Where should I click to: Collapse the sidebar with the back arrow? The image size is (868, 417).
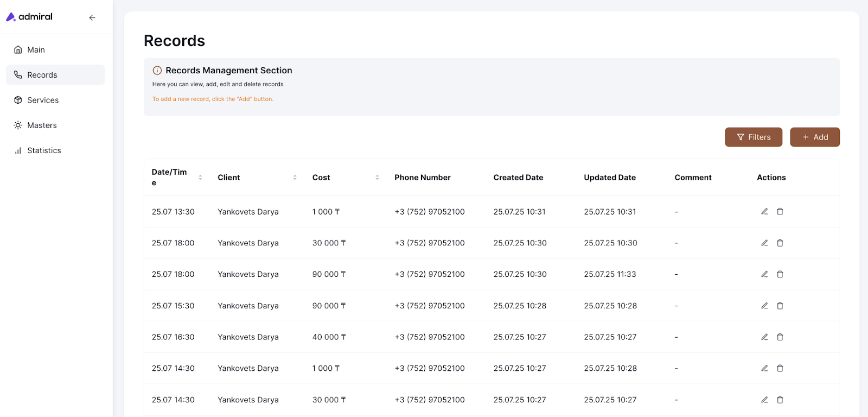[x=92, y=17]
